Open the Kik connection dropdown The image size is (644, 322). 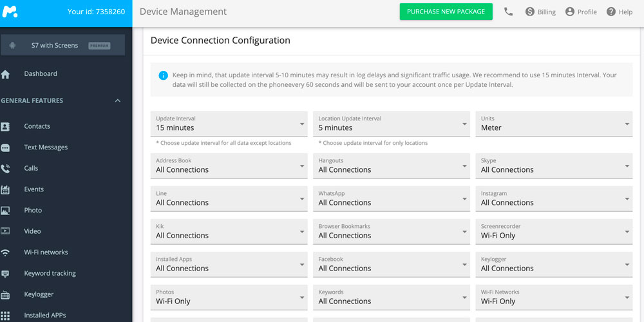click(x=229, y=232)
